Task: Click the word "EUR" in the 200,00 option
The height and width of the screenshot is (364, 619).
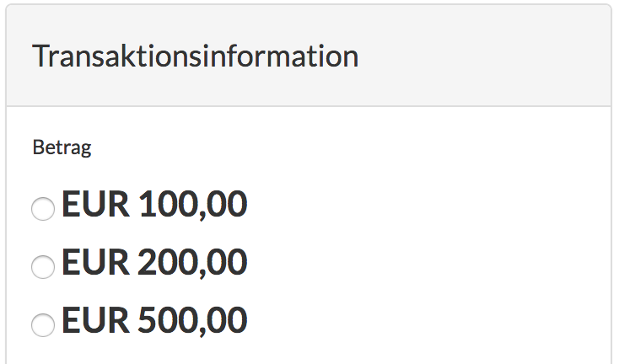Action: (x=95, y=264)
